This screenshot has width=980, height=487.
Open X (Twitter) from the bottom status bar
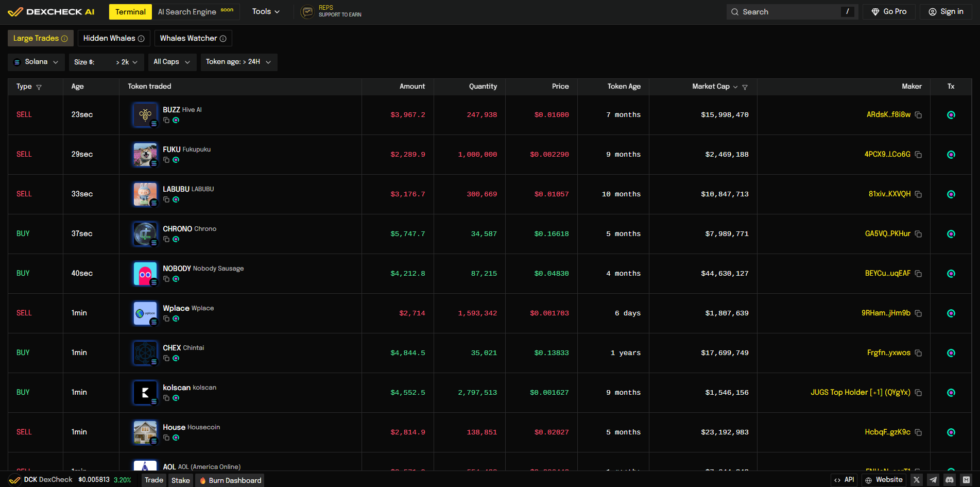[x=916, y=480]
